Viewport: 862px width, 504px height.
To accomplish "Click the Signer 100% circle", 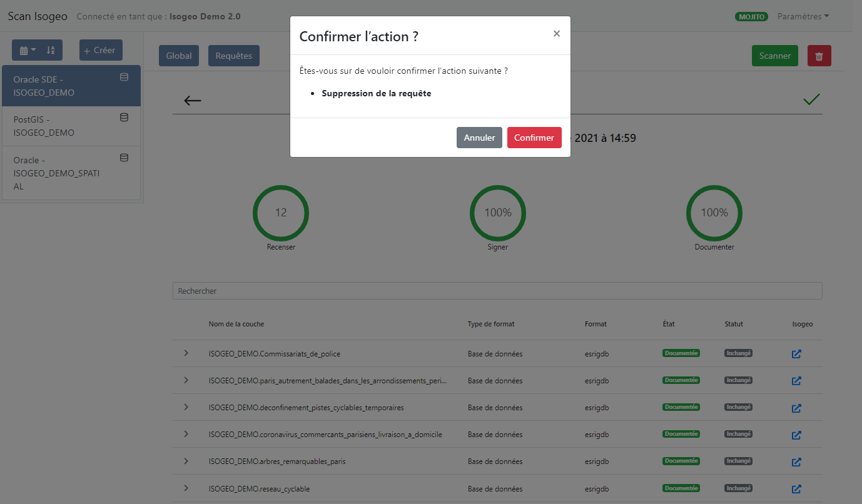I will (x=498, y=213).
